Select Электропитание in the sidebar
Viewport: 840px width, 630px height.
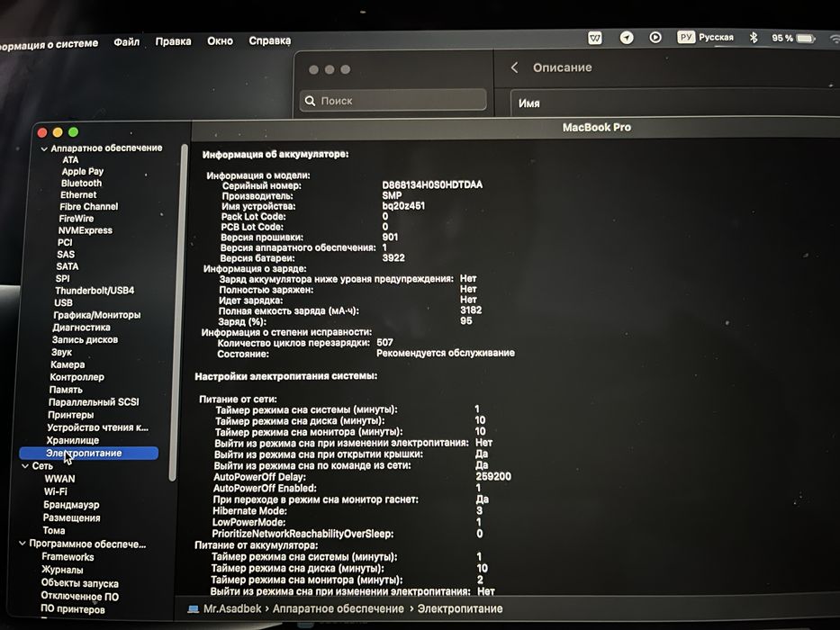click(x=88, y=454)
